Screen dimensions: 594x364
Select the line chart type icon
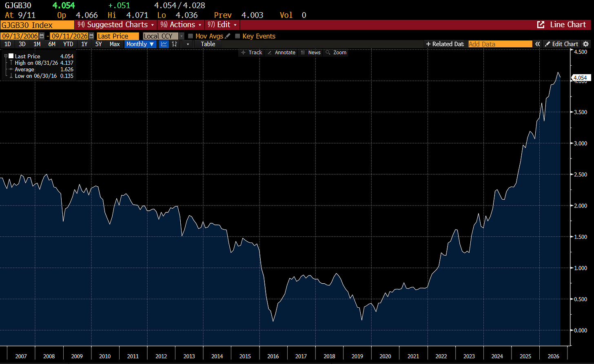click(x=164, y=44)
